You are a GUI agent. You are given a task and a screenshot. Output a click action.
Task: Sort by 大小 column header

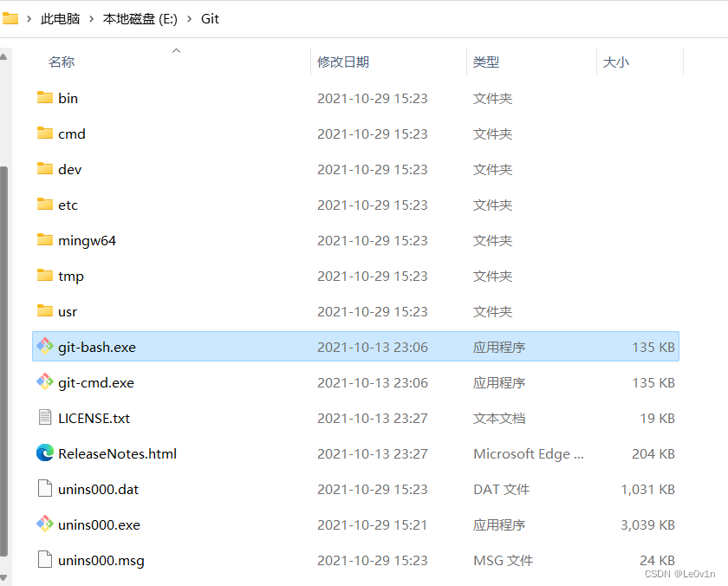(x=616, y=62)
